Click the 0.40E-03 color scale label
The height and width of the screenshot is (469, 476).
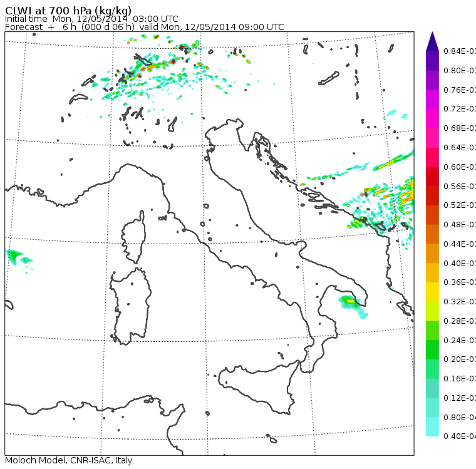[x=459, y=263]
